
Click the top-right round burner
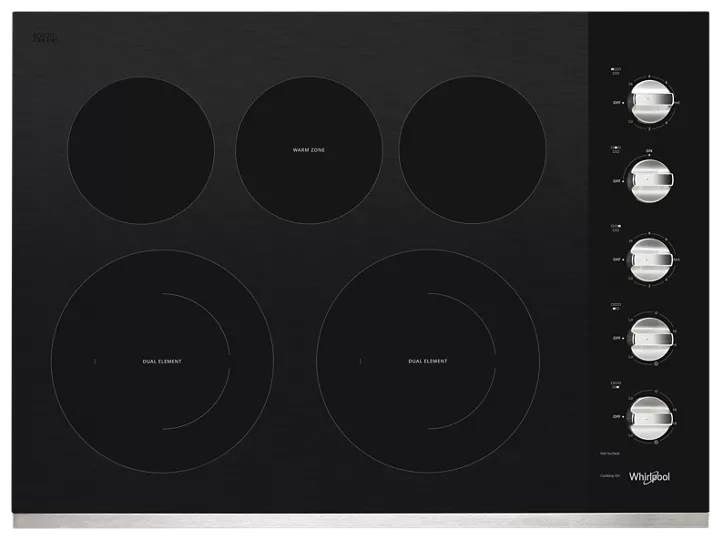click(472, 150)
